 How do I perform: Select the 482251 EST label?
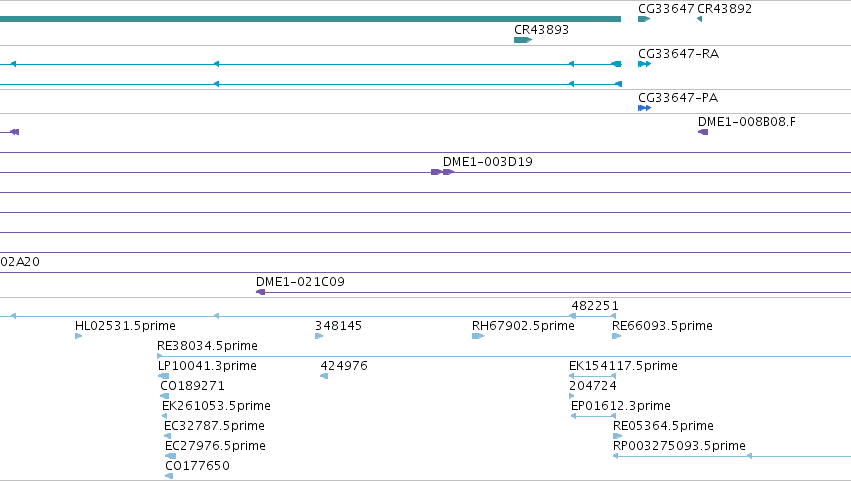pos(595,306)
